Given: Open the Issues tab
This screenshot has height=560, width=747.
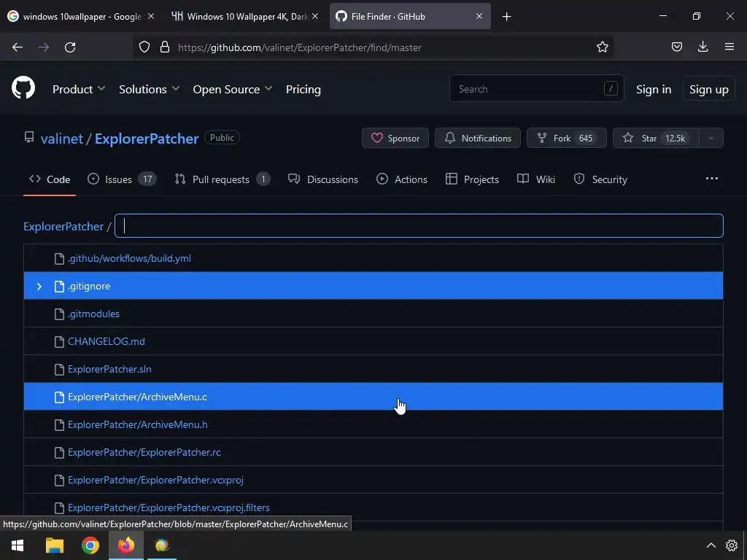Looking at the screenshot, I should [x=122, y=179].
